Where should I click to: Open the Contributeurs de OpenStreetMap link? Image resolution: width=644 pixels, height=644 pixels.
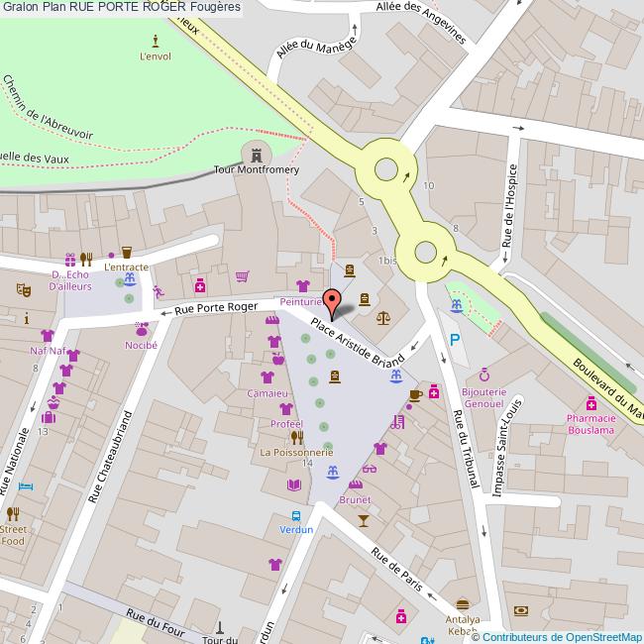[561, 636]
